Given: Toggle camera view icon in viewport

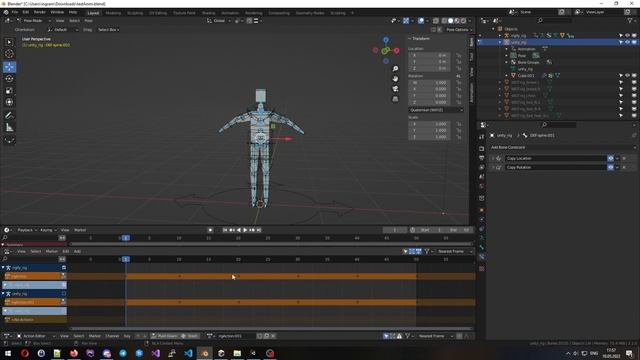Looking at the screenshot, I should tap(395, 89).
